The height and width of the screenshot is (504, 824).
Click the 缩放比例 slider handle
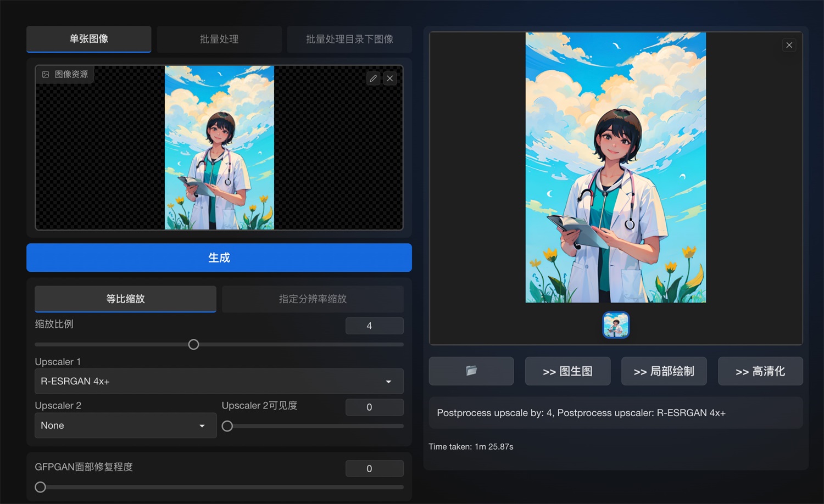(193, 345)
